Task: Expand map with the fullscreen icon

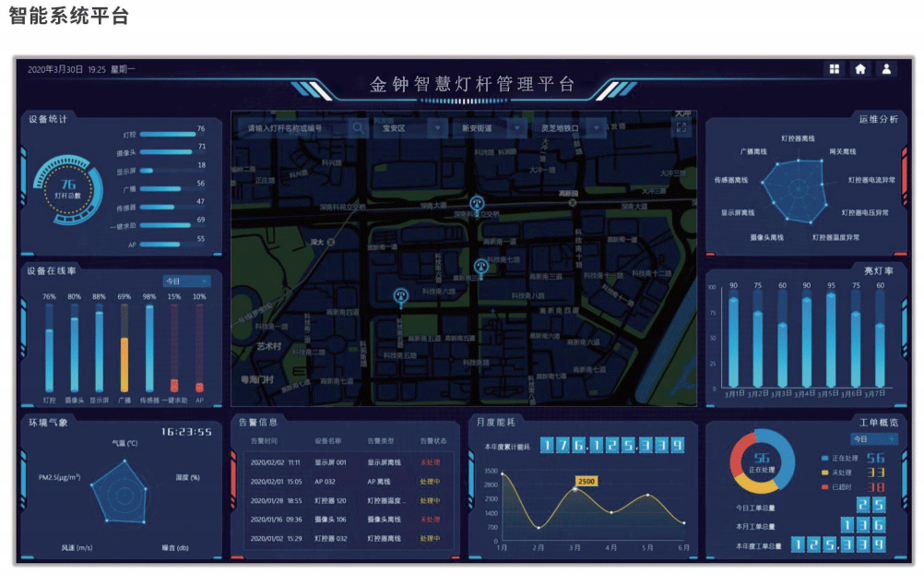Action: tap(682, 128)
